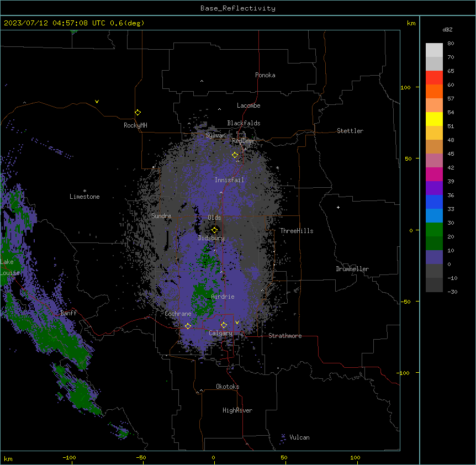Click the RedDeer city label

point(243,141)
